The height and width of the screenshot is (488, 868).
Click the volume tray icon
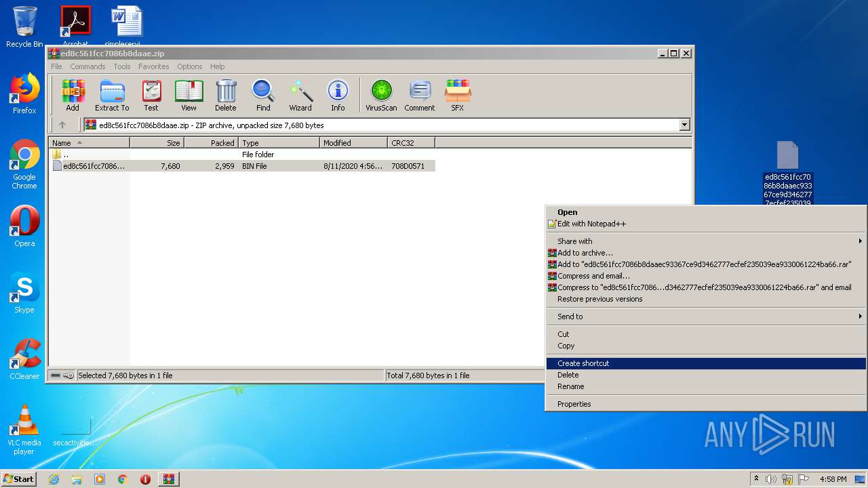(771, 479)
